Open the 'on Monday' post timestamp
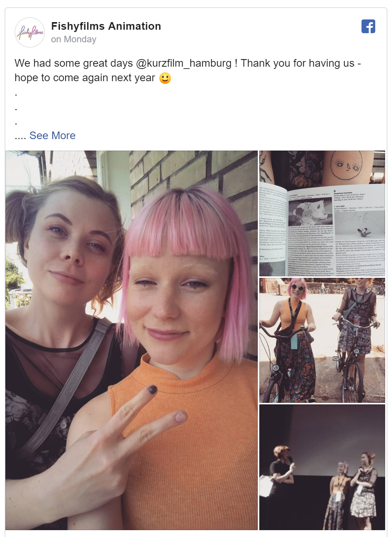392x537 pixels. coord(74,39)
